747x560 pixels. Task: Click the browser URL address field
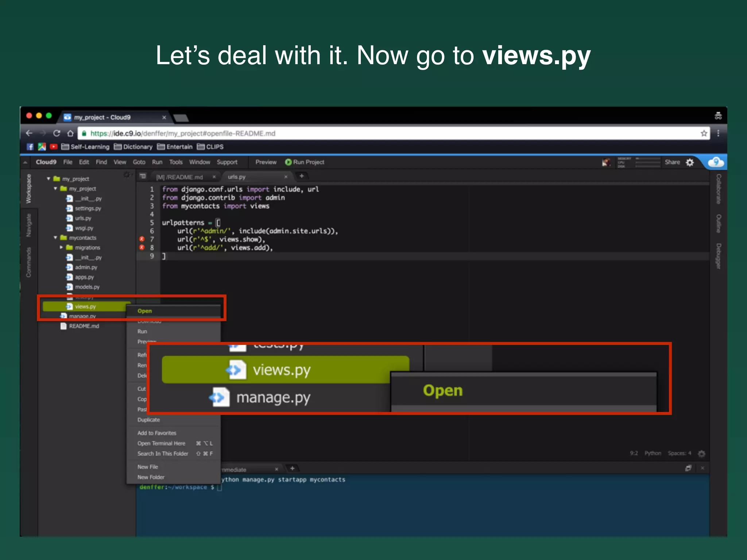coord(365,133)
